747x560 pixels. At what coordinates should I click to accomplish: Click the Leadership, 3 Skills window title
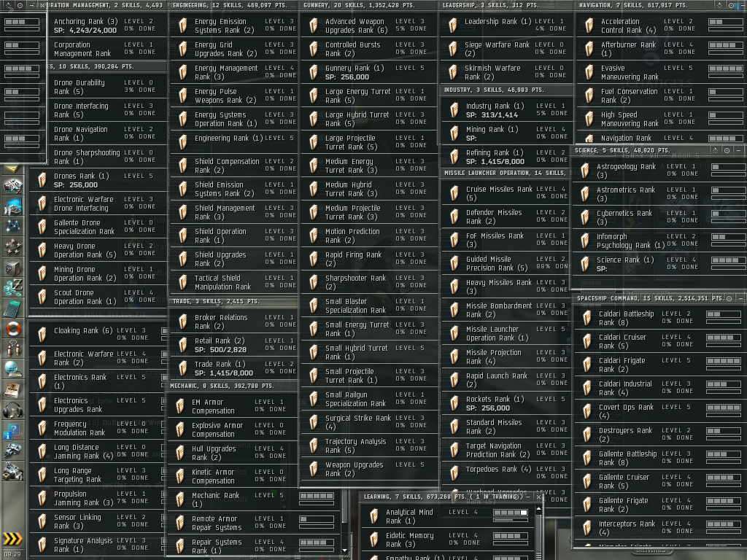[x=490, y=5]
